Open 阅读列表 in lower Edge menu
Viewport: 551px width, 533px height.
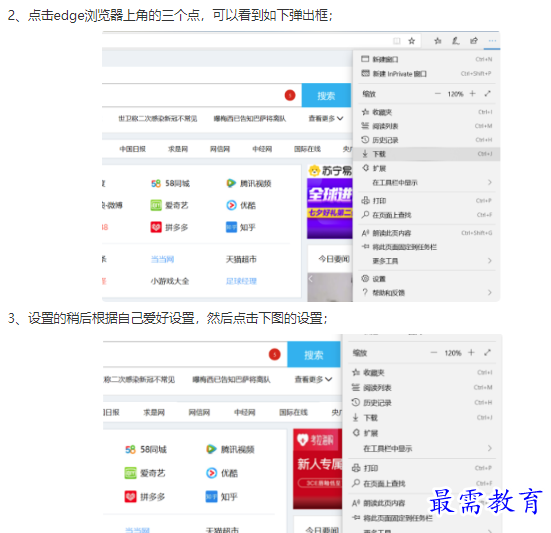tap(422, 388)
